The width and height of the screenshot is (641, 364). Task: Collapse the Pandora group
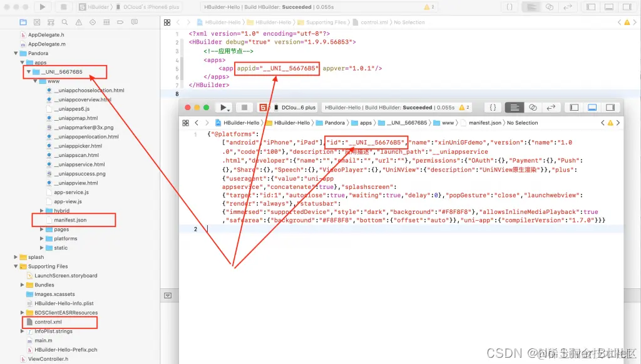point(16,53)
